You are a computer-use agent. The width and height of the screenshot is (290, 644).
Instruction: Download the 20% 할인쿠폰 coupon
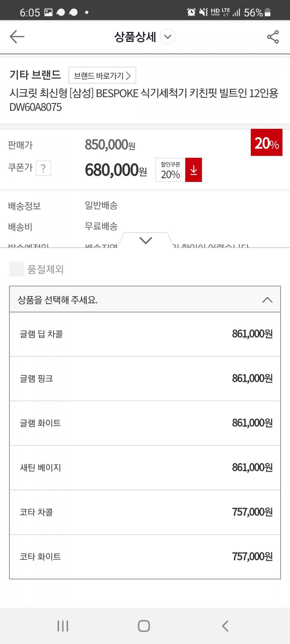(194, 170)
